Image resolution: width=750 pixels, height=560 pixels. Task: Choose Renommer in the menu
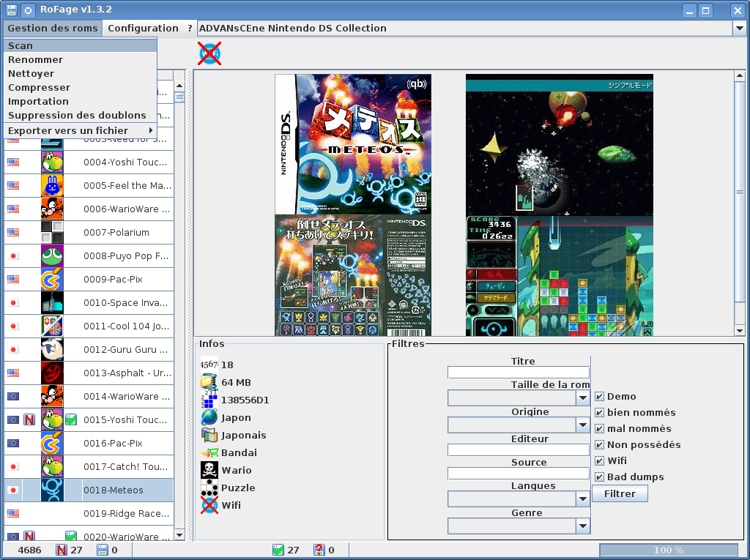coord(81,60)
